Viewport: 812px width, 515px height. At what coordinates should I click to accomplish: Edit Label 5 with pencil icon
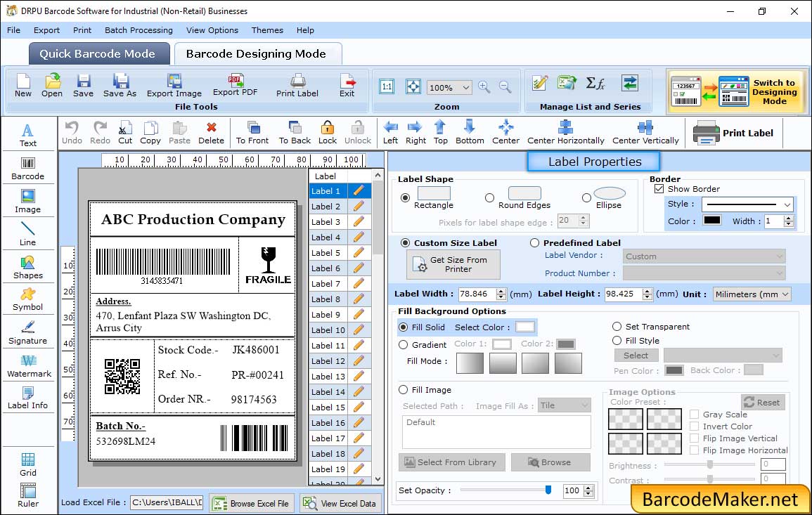359,253
